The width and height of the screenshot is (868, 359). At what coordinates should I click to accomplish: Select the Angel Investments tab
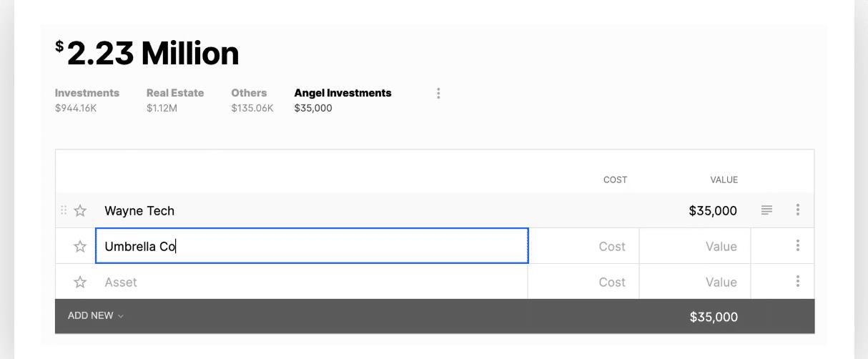coord(342,100)
